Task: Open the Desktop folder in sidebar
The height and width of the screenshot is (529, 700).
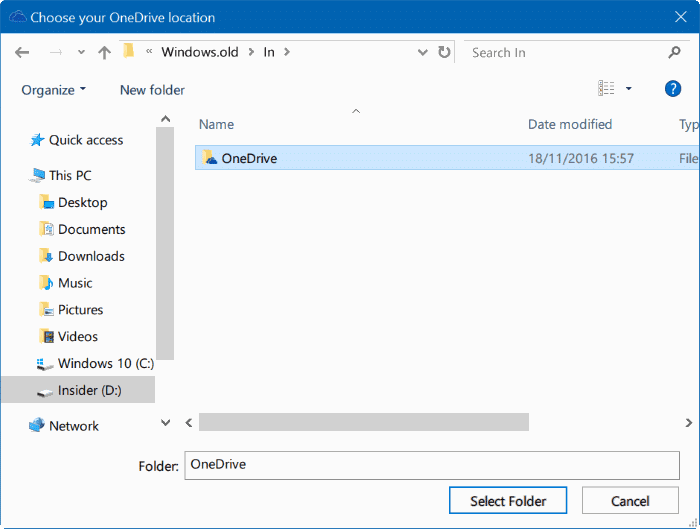Action: pos(83,203)
